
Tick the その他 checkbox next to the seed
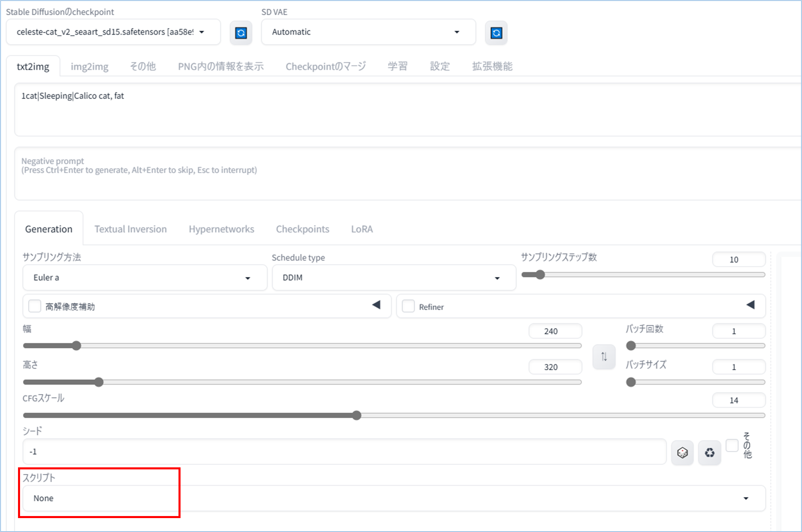tap(732, 445)
